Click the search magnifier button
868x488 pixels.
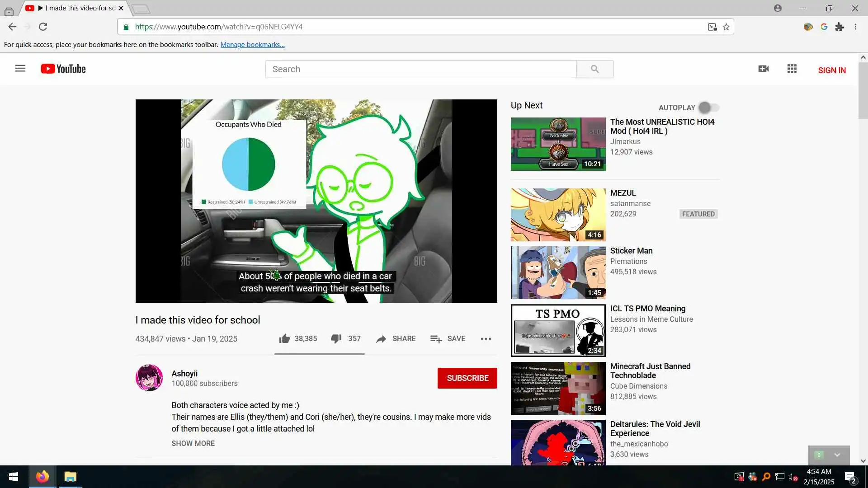coord(595,69)
